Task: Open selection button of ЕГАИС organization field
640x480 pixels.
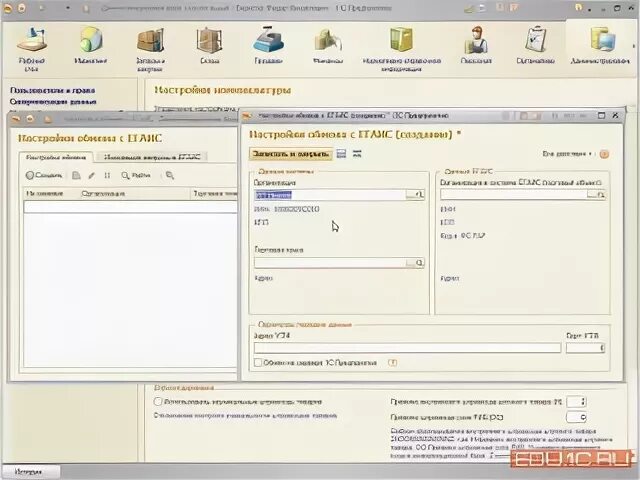Action: click(x=592, y=195)
